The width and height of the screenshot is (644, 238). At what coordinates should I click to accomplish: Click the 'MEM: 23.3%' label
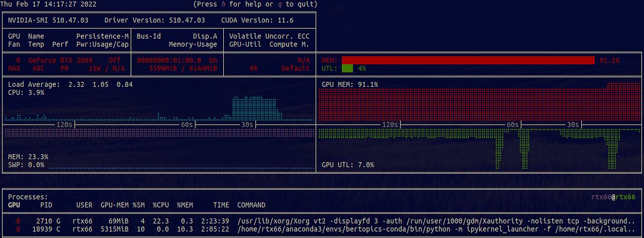(x=28, y=157)
